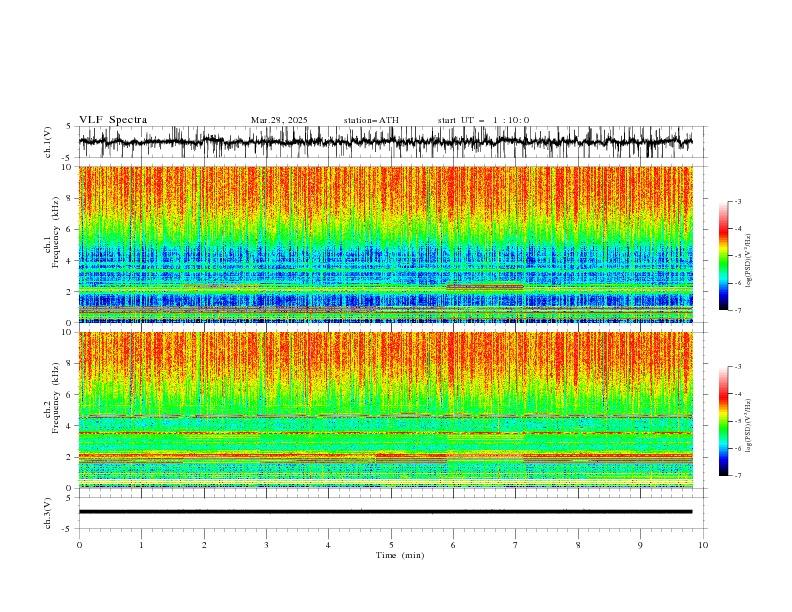This screenshot has width=792, height=612.
Task: Click the "VLF Spectra" plot title
Action: coord(113,120)
